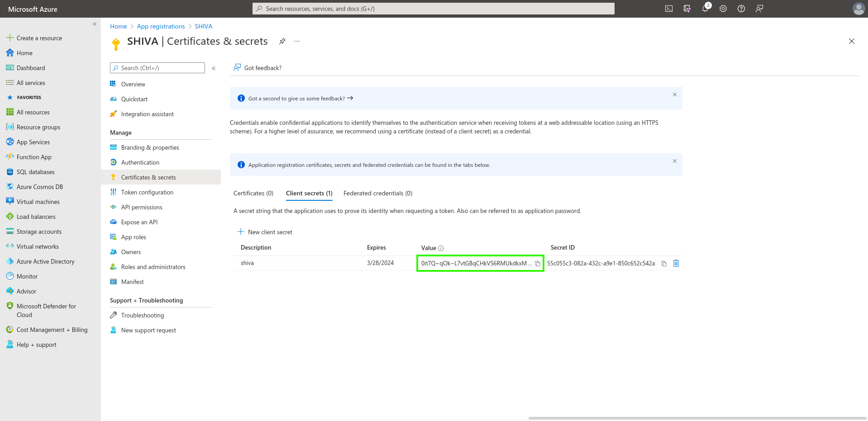Viewport: 868px width, 421px height.
Task: Open API permissions in Manage menu
Action: 142,207
